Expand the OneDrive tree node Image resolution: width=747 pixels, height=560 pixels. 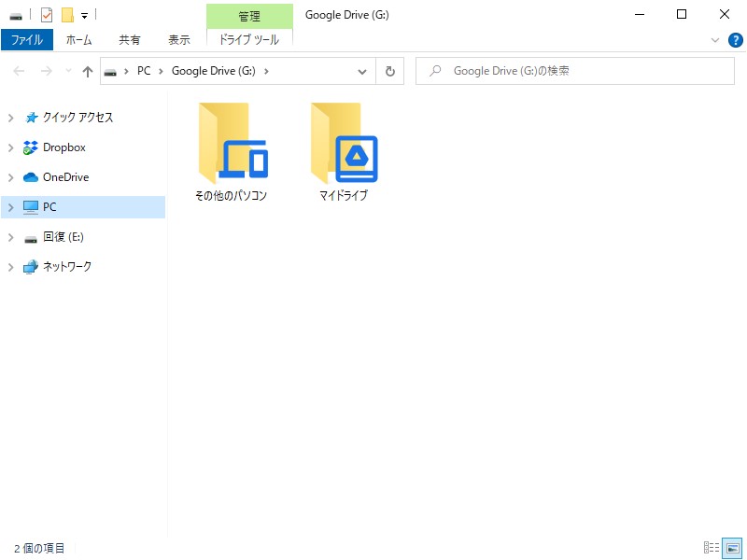pyautogui.click(x=10, y=177)
